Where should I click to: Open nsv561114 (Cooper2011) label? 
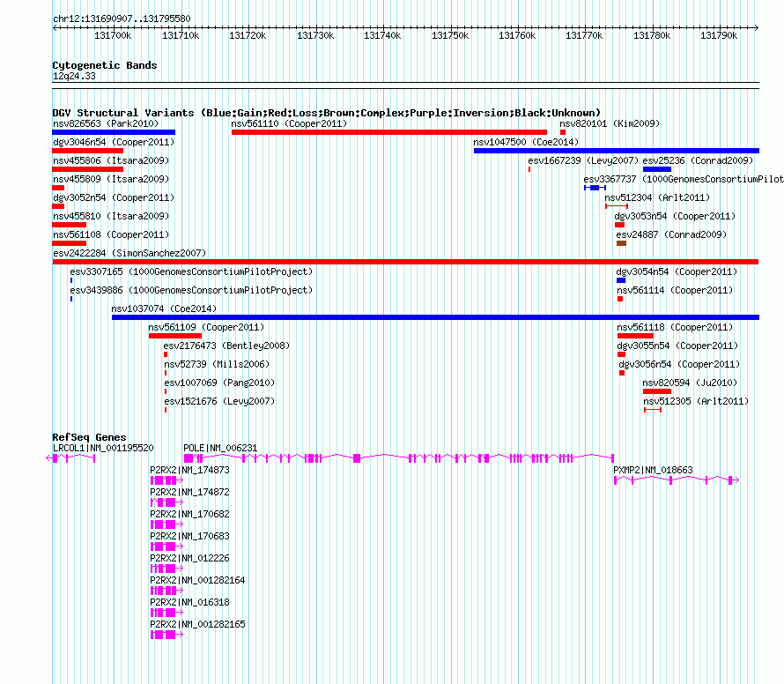(675, 290)
